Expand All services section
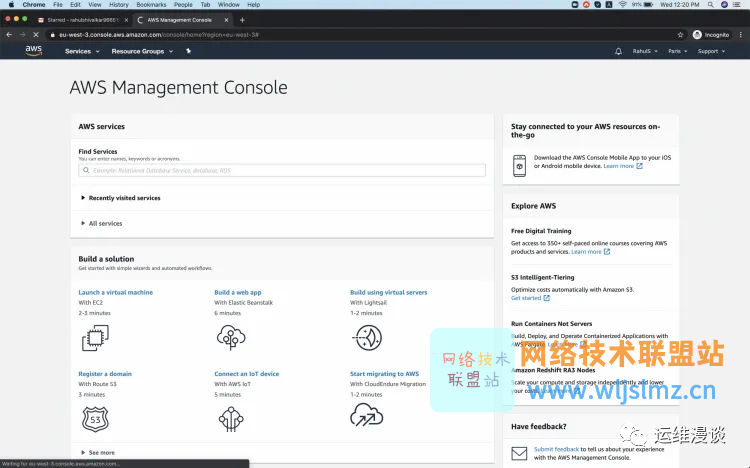The height and width of the screenshot is (468, 750). click(x=101, y=223)
